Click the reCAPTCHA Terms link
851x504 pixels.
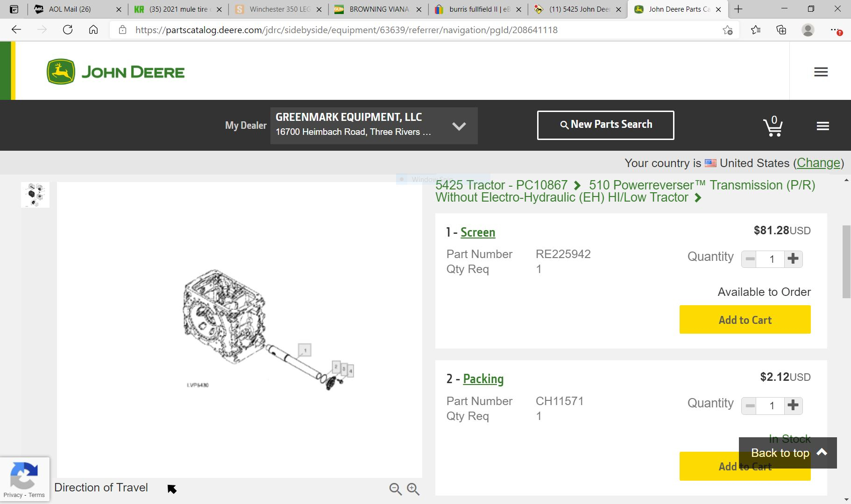pyautogui.click(x=36, y=495)
